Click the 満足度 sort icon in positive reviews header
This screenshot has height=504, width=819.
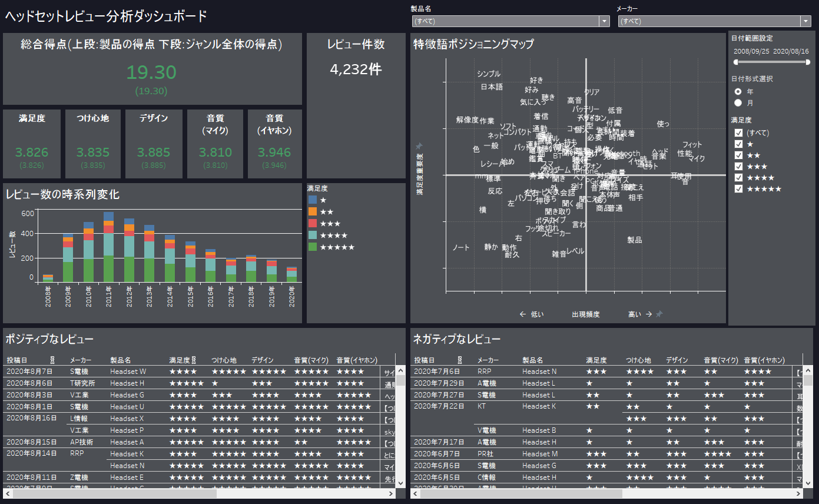194,360
